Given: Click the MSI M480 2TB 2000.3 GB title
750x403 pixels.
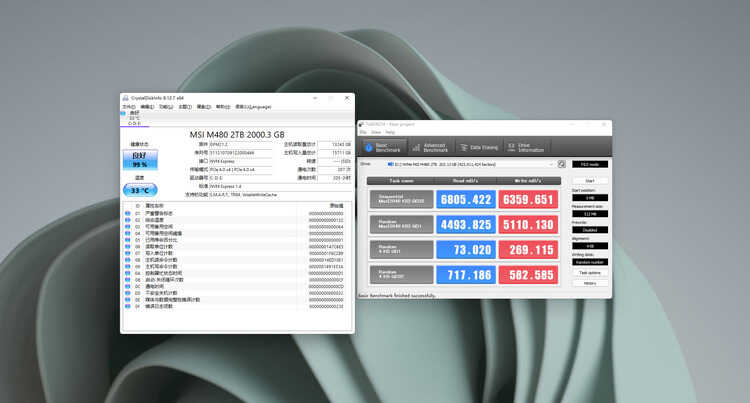Looking at the screenshot, I should (237, 135).
